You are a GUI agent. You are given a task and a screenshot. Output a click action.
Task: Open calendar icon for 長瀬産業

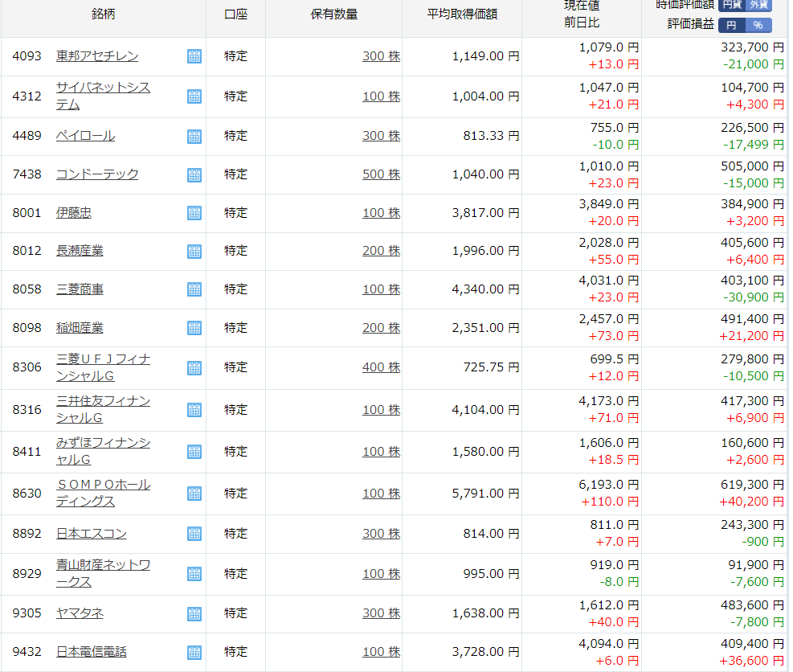click(194, 251)
